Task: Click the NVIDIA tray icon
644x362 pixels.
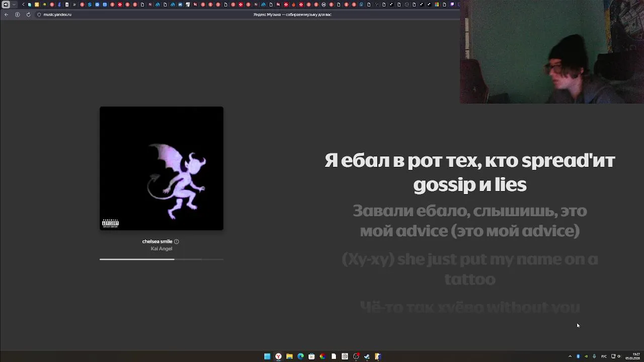Action: point(586,356)
